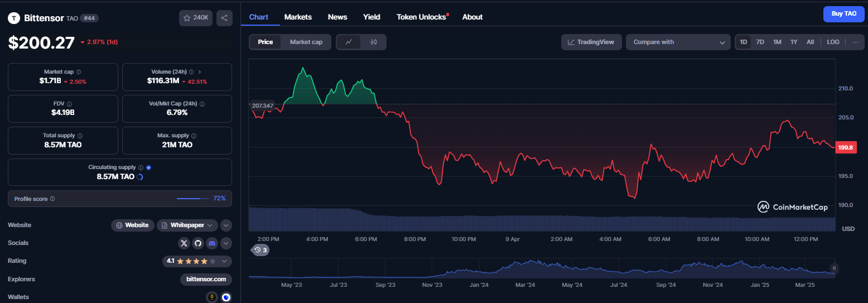Switch to the Markets tab

point(298,17)
